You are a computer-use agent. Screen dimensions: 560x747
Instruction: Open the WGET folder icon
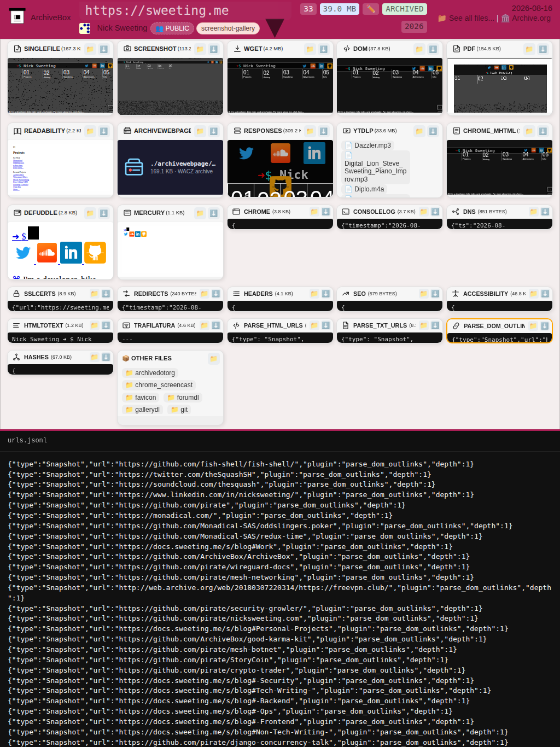(310, 49)
